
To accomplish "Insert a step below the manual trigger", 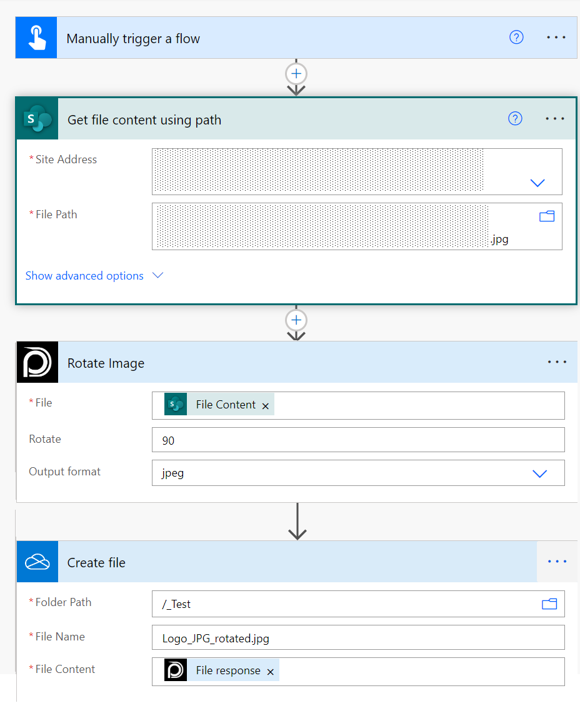I will pos(296,74).
